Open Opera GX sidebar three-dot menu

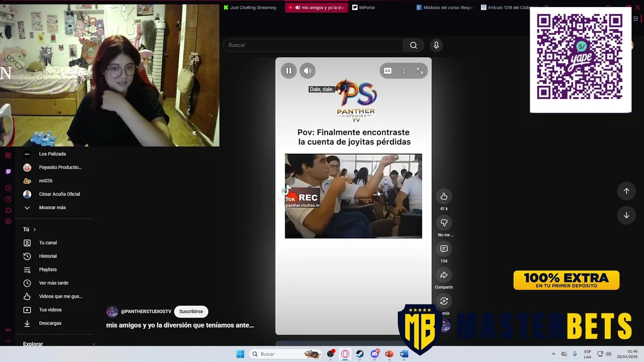(8, 341)
